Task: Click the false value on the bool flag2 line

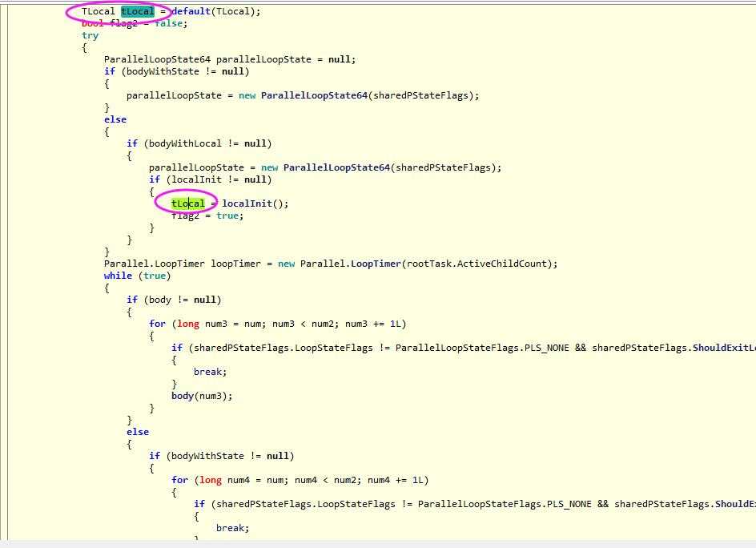Action: 168,23
